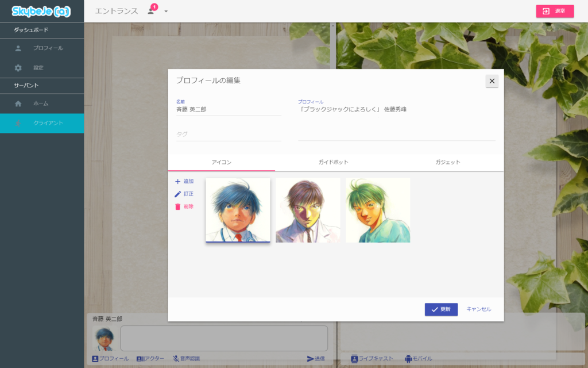This screenshot has width=588, height=368.
Task: Click the plus icon next to 追加
Action: coord(178,181)
